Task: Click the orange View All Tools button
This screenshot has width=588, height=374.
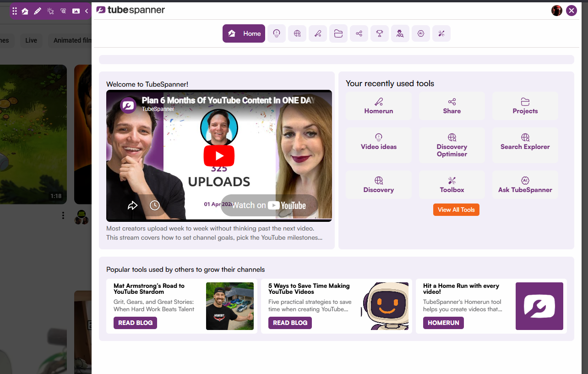Action: pyautogui.click(x=456, y=209)
